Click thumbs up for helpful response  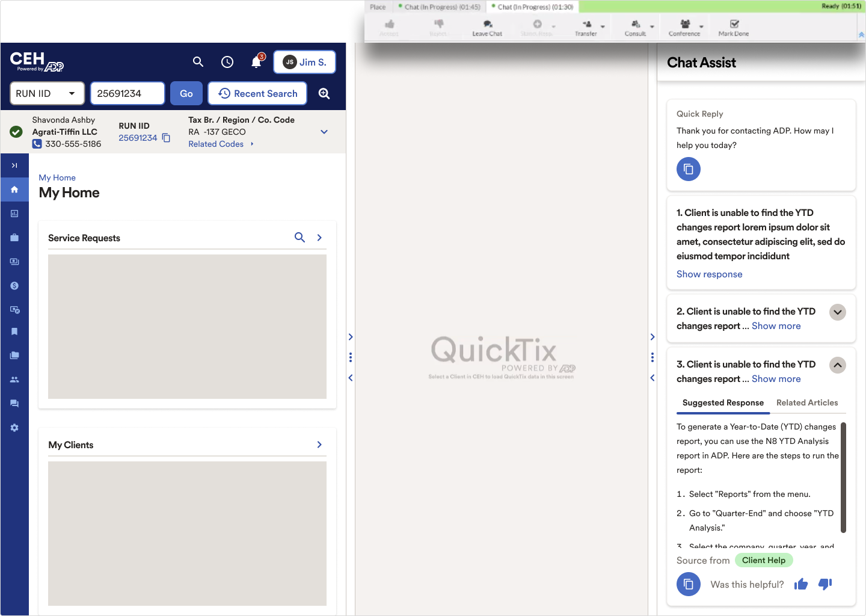click(x=800, y=584)
